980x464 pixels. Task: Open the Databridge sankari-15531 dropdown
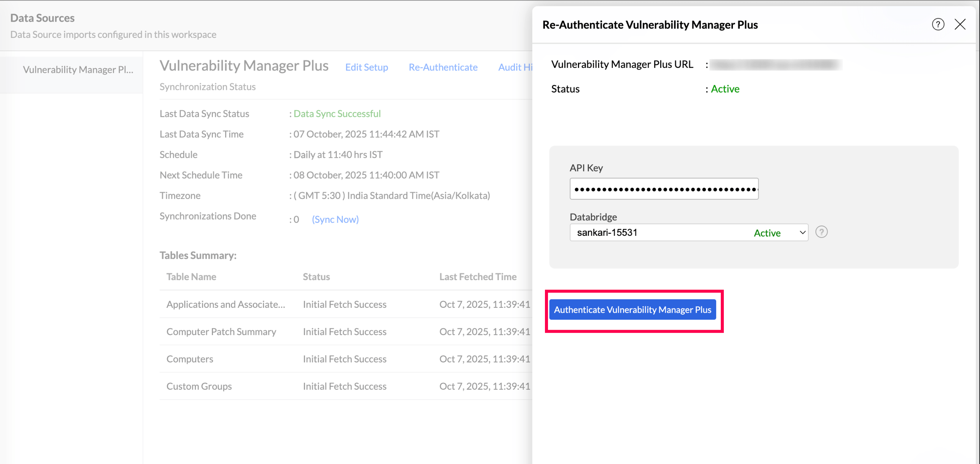click(x=688, y=233)
